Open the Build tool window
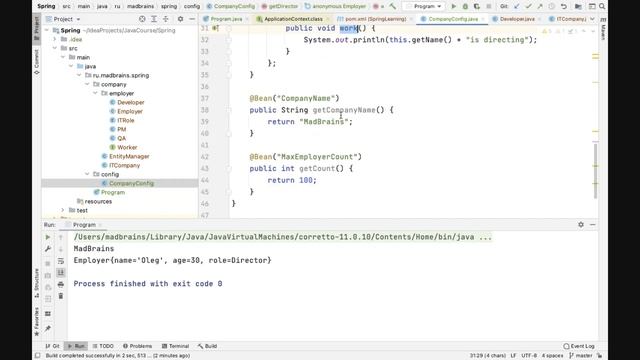This screenshot has width=640, height=360. 207,346
